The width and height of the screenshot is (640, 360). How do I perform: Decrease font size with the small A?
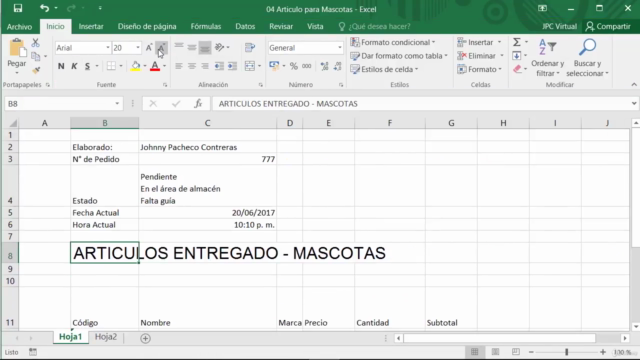(x=161, y=48)
